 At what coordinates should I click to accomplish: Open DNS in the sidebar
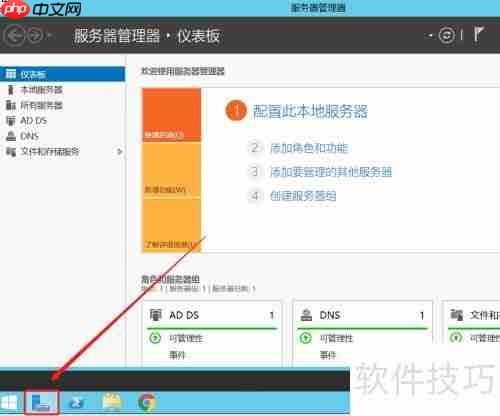[30, 136]
